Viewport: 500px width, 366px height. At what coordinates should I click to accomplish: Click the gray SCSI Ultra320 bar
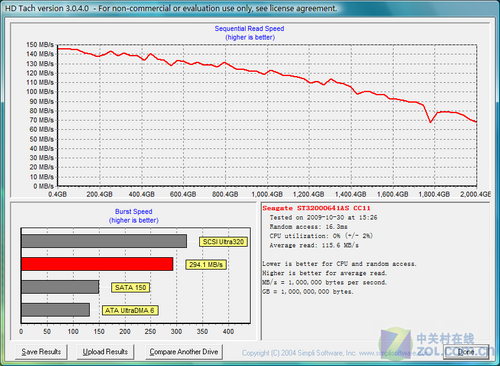pyautogui.click(x=104, y=241)
